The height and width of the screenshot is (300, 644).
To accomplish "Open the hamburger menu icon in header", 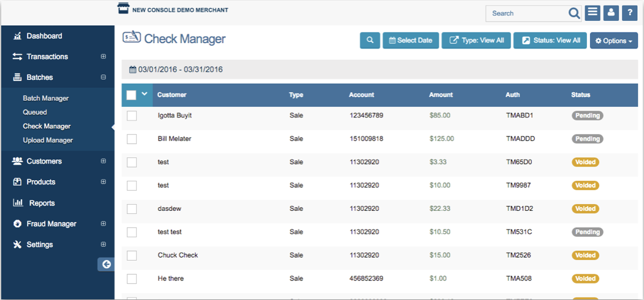I will pyautogui.click(x=592, y=13).
